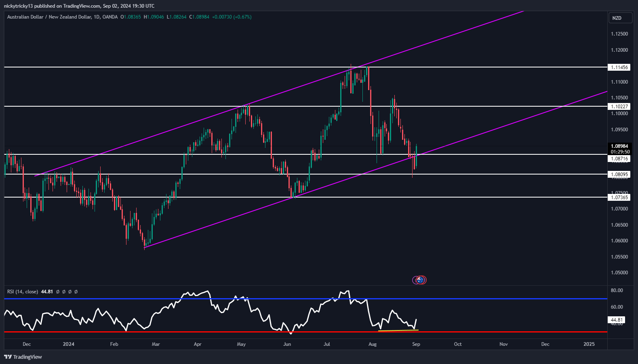
Task: Click the Aug label on time axis
Action: (x=373, y=344)
